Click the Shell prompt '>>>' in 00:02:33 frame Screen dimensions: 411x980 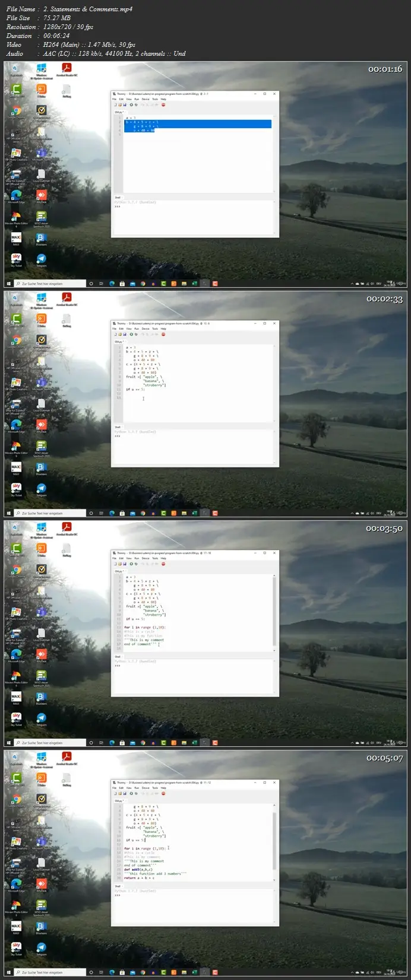[118, 436]
